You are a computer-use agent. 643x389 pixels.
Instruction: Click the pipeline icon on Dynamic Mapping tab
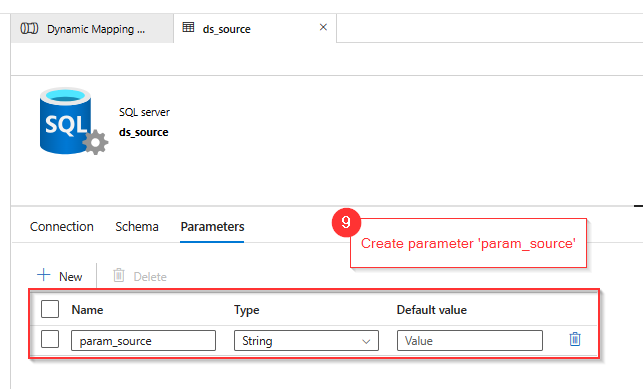[x=30, y=28]
